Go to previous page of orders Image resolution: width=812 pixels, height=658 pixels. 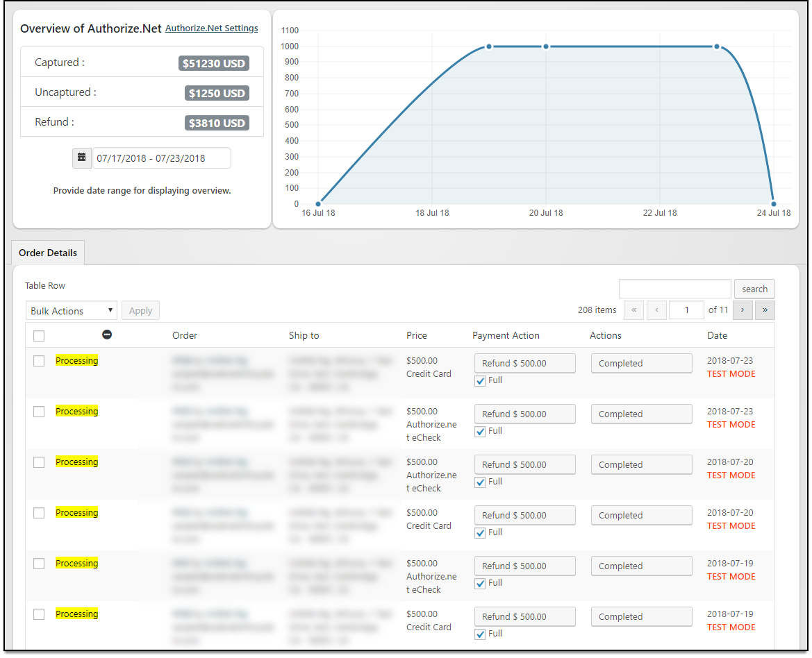pos(656,310)
